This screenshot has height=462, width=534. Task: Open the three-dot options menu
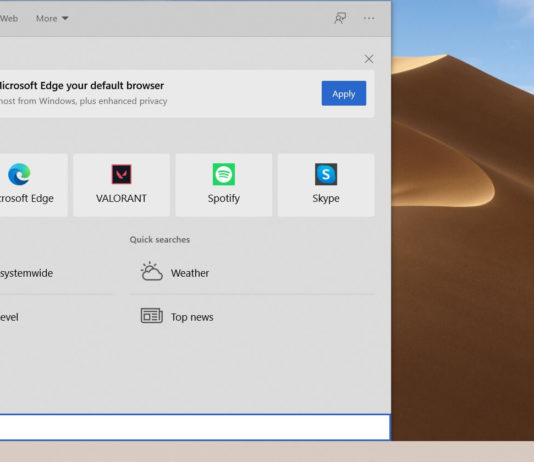pyautogui.click(x=369, y=18)
